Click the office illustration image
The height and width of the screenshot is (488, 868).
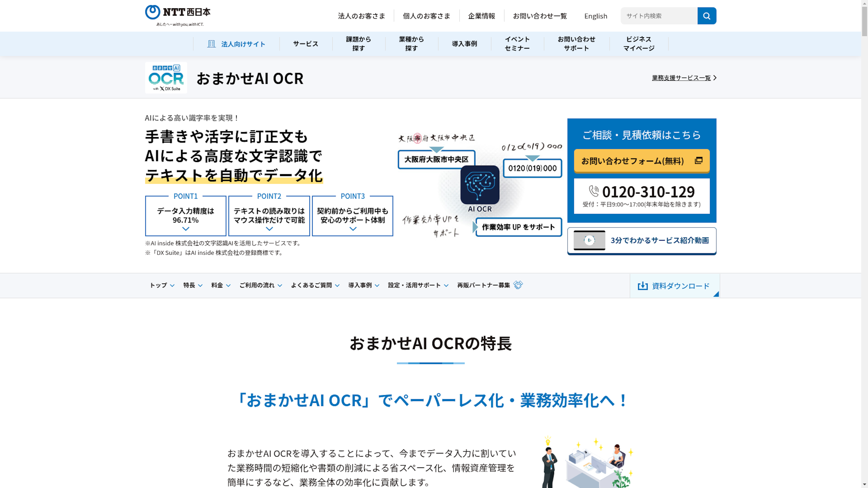[x=587, y=462]
